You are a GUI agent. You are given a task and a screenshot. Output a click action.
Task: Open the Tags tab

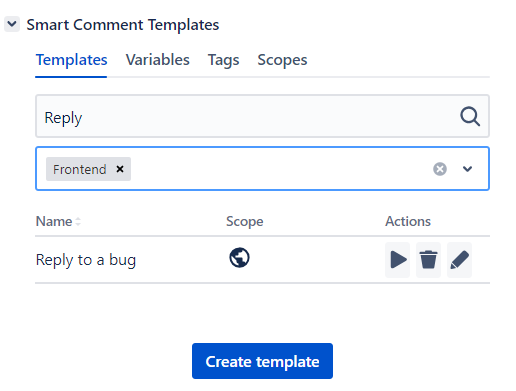223,60
